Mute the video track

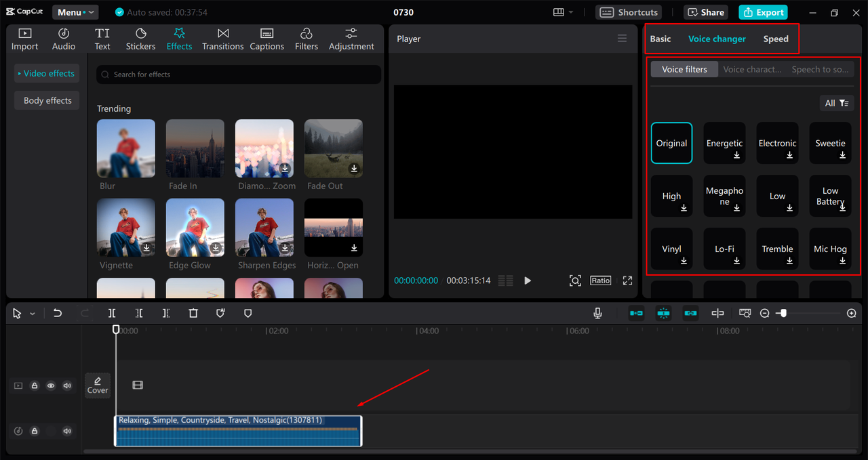point(67,385)
